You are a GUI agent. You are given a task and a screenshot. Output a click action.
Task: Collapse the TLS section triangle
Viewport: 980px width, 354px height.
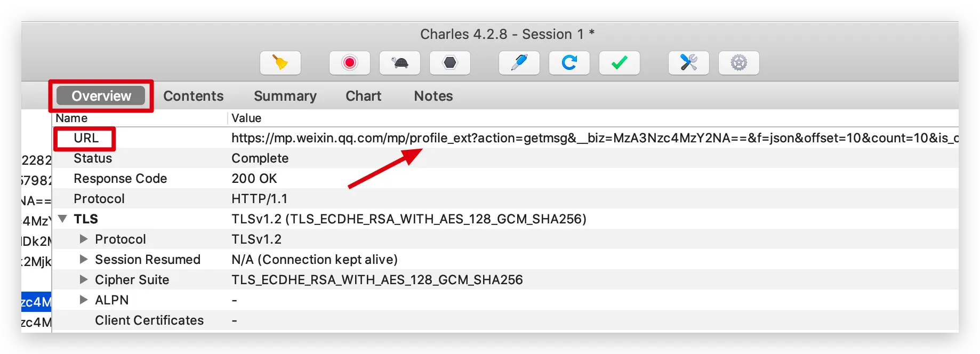(x=62, y=219)
